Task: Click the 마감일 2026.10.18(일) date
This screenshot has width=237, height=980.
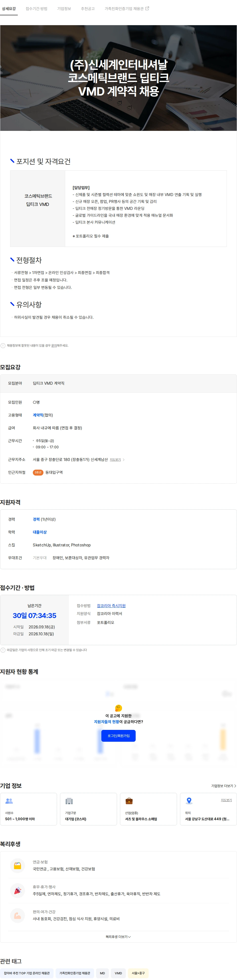Action: (x=41, y=634)
